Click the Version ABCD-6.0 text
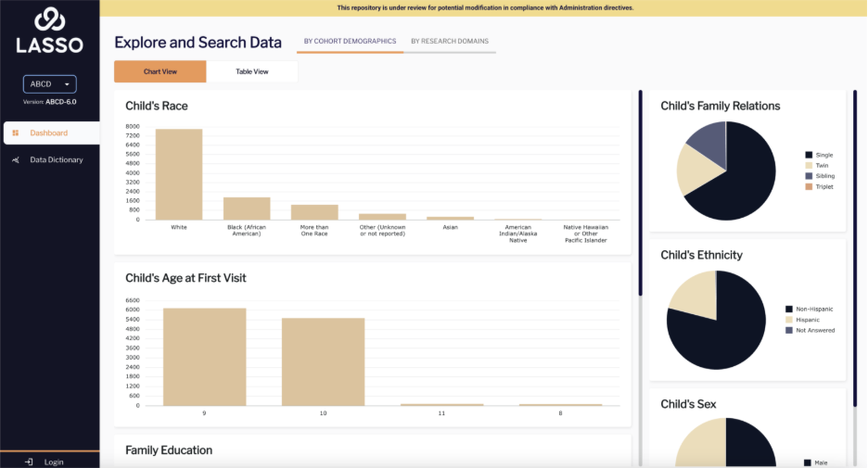This screenshot has height=468, width=868. click(50, 102)
